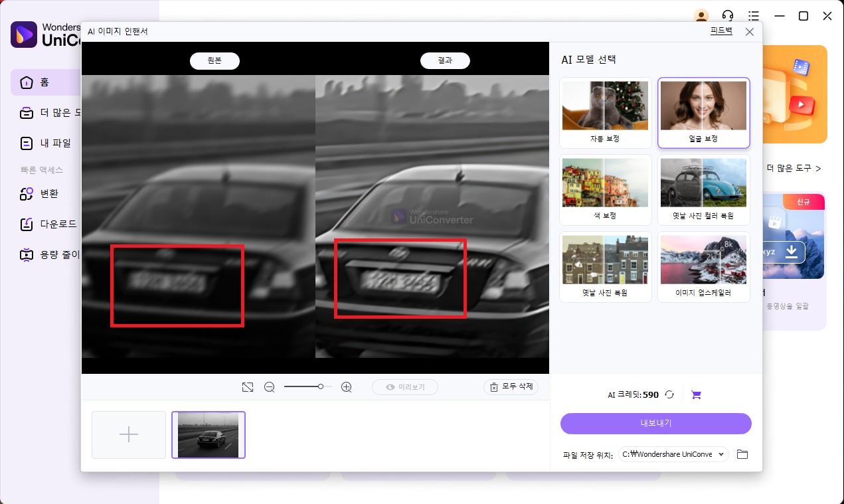Click the 내보내기 export button
The width and height of the screenshot is (844, 504).
tap(656, 423)
